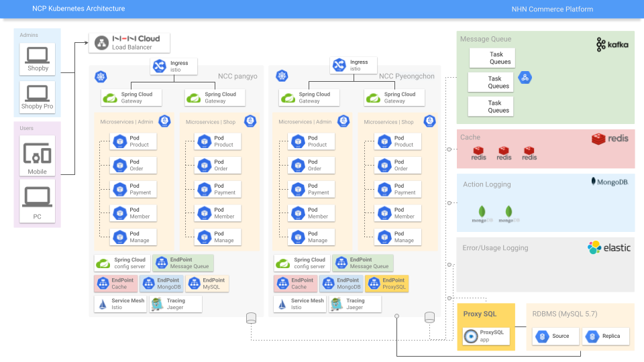Click the 'Cache' section label
The height and width of the screenshot is (362, 644).
[x=470, y=137]
